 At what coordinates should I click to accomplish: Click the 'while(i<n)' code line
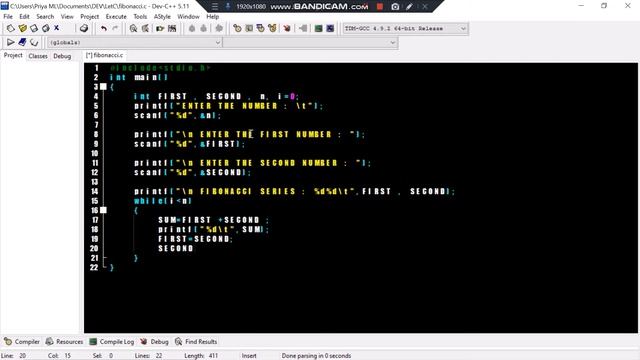162,201
